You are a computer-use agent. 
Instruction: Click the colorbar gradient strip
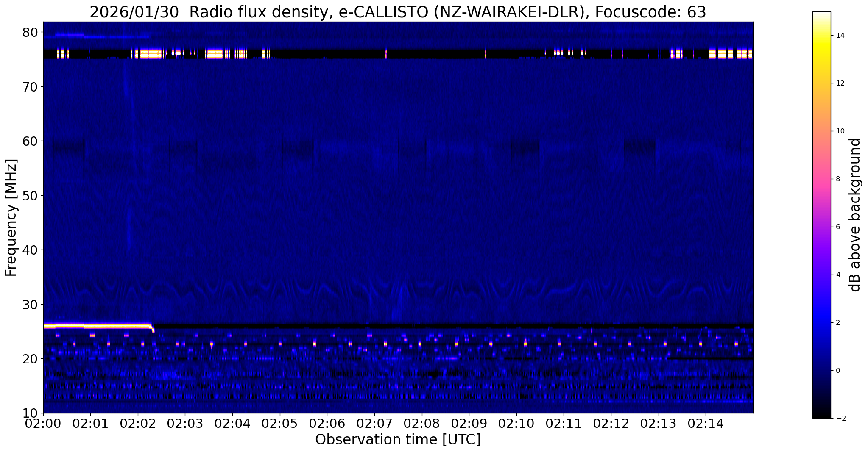(x=821, y=215)
